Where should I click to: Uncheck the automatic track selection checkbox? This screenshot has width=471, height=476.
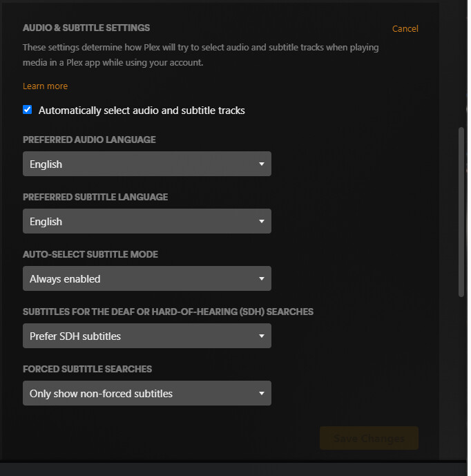(x=28, y=110)
